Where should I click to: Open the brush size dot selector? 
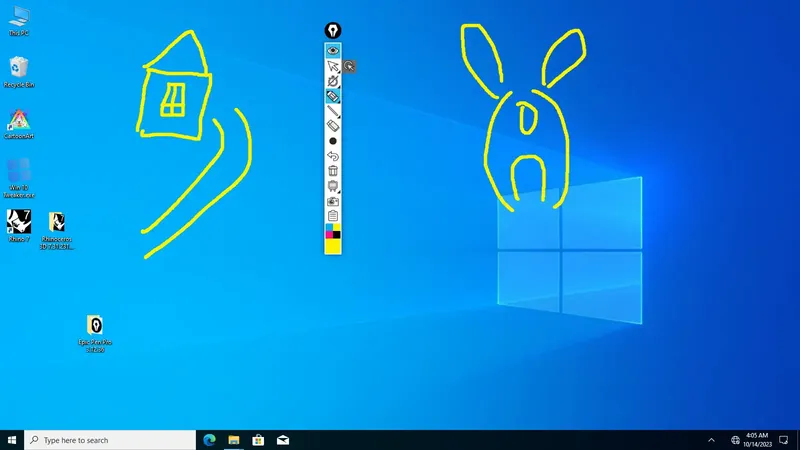coord(333,141)
